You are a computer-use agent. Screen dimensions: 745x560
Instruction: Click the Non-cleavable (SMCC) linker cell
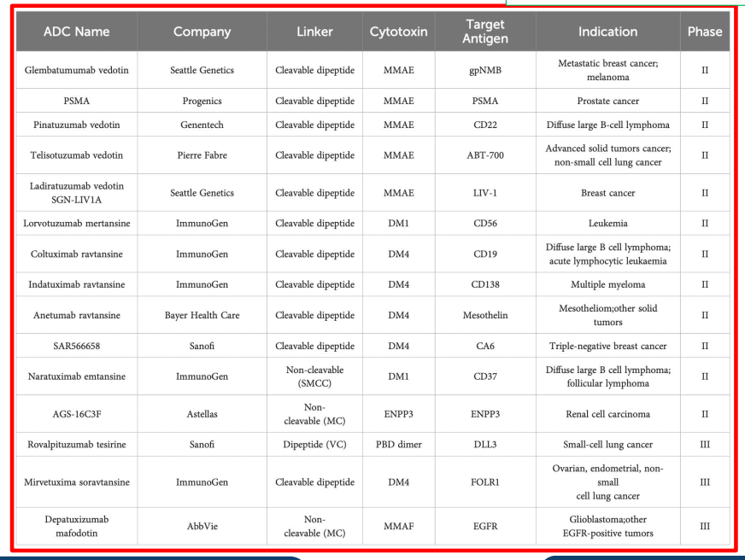tap(314, 376)
